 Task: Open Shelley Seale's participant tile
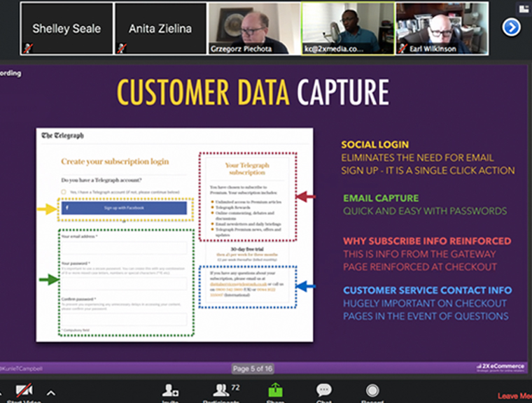pos(66,28)
